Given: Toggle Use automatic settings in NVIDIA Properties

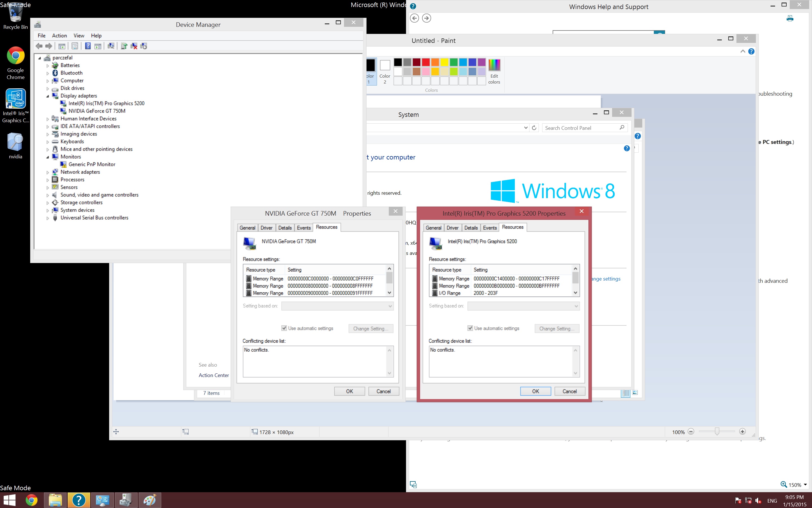Looking at the screenshot, I should coord(284,328).
